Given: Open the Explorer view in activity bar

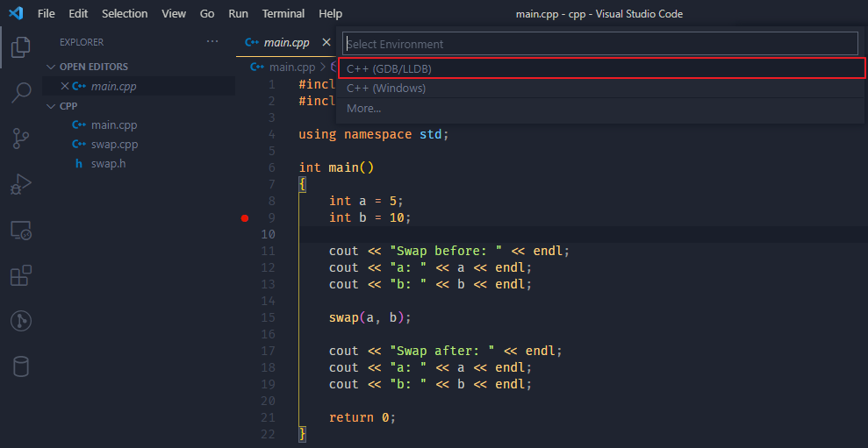Looking at the screenshot, I should point(21,47).
